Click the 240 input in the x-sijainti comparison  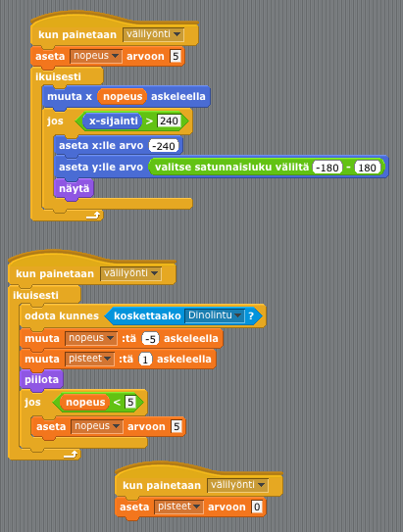click(x=169, y=121)
